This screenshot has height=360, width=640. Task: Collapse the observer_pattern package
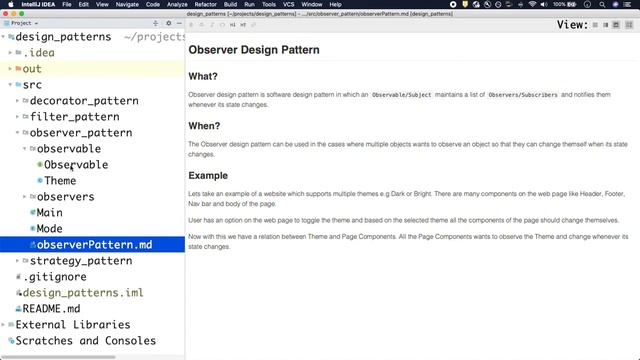point(17,133)
